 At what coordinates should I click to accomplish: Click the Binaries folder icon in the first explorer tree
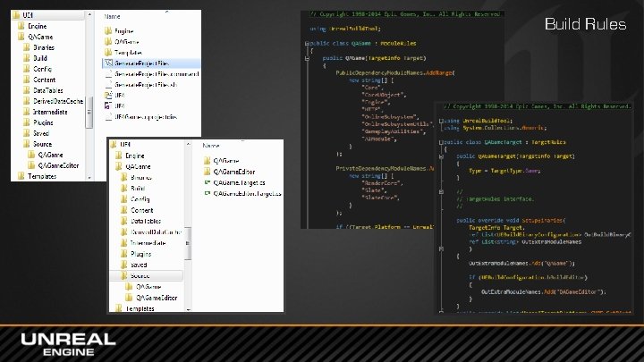point(27,47)
